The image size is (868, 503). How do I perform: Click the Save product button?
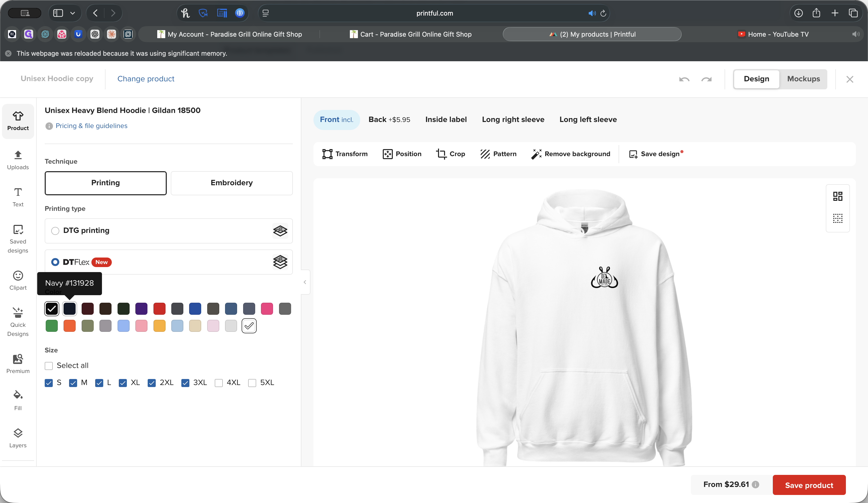point(809,485)
